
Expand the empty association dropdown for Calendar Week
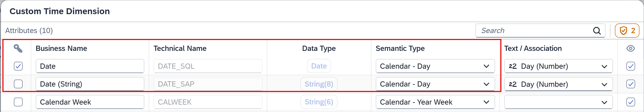click(x=558, y=102)
